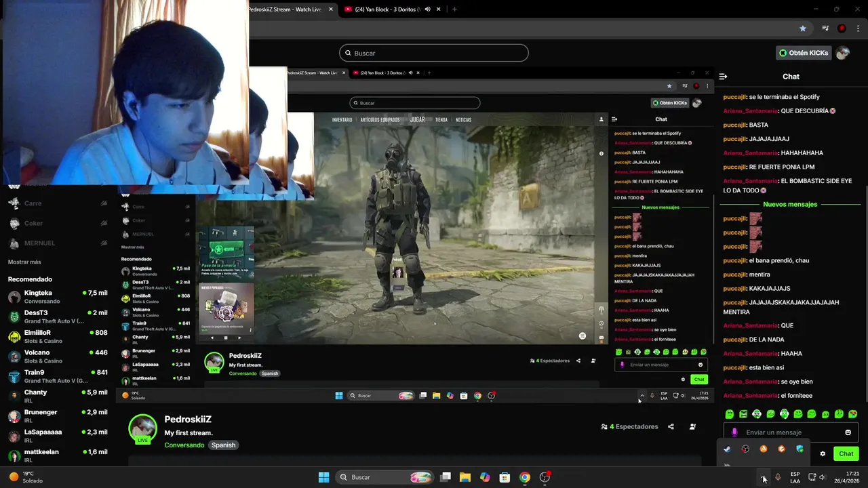Expand Mostrar más in followed channels
The image size is (868, 488).
click(24, 262)
